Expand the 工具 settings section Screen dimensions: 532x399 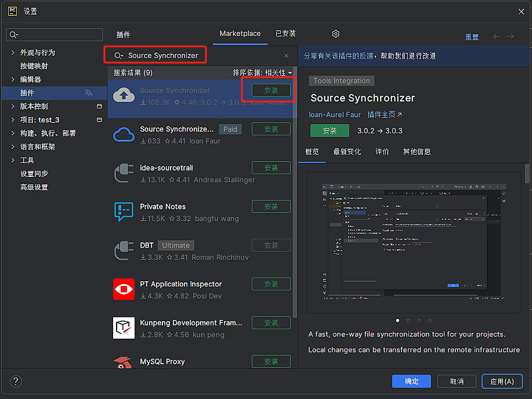pyautogui.click(x=13, y=160)
